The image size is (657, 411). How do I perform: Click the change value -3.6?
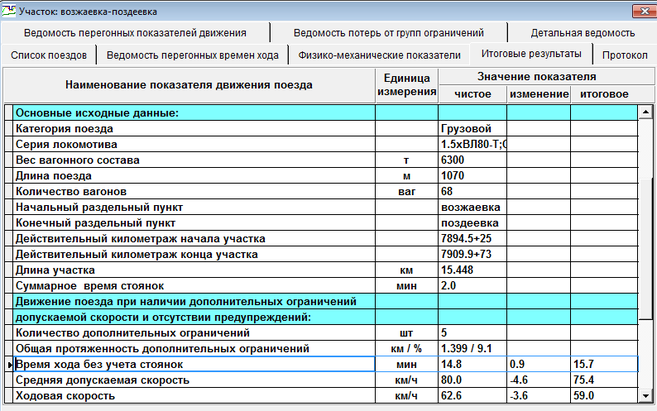519,396
